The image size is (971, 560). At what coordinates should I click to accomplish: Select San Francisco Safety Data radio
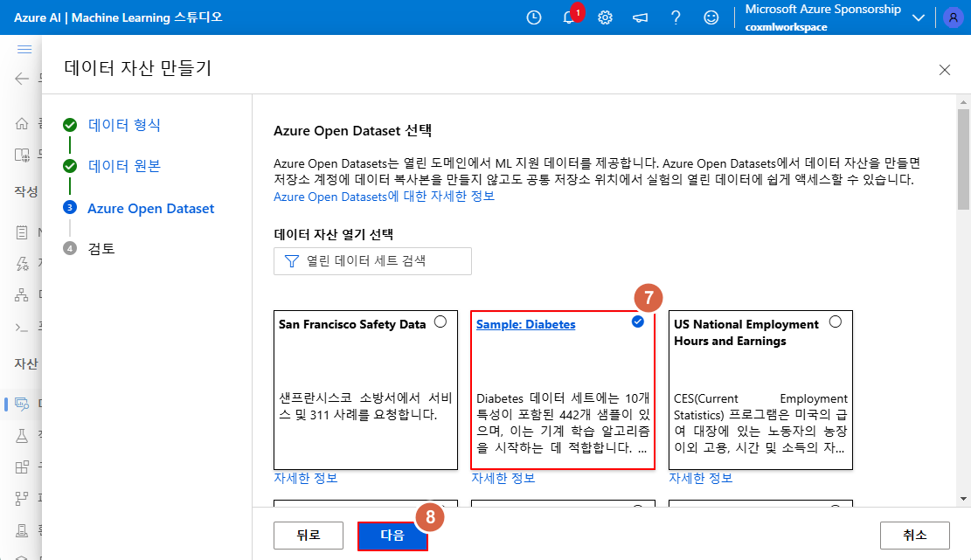pyautogui.click(x=440, y=321)
